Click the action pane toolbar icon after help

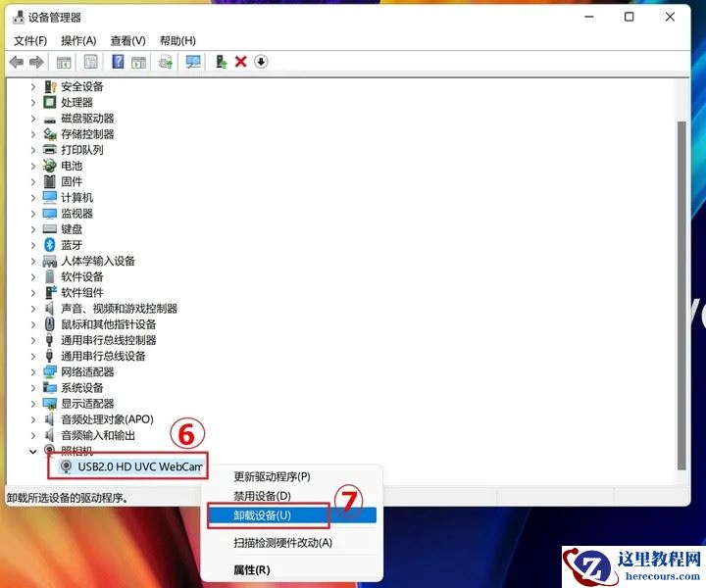point(138,62)
